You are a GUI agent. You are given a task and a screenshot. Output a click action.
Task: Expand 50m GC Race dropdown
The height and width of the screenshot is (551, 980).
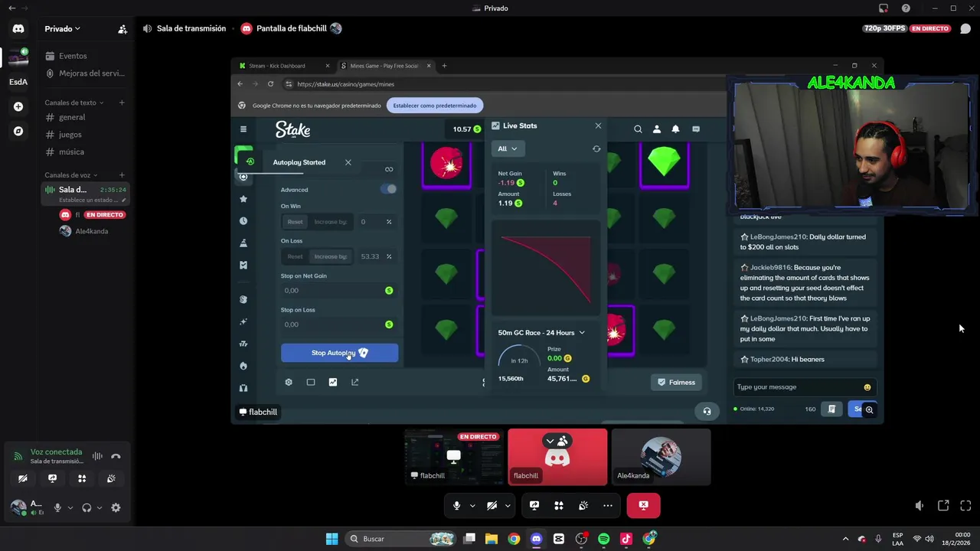point(582,332)
